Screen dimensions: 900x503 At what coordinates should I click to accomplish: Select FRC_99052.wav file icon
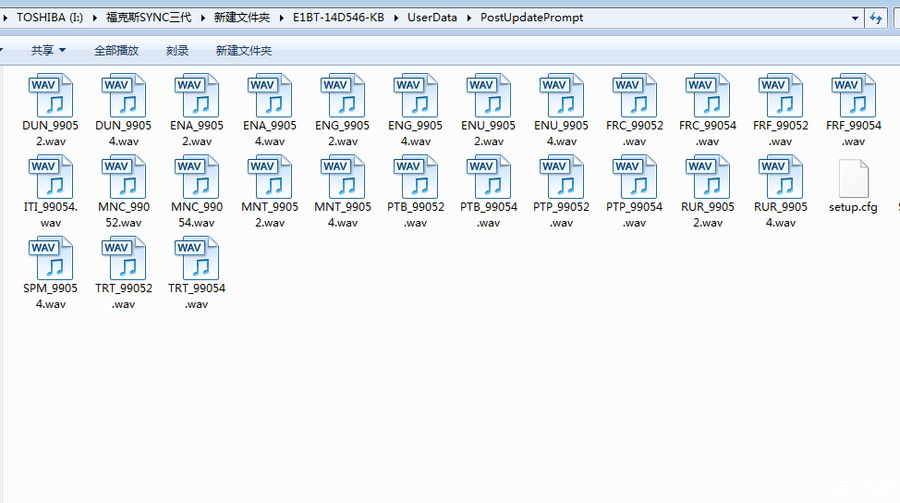coord(634,95)
